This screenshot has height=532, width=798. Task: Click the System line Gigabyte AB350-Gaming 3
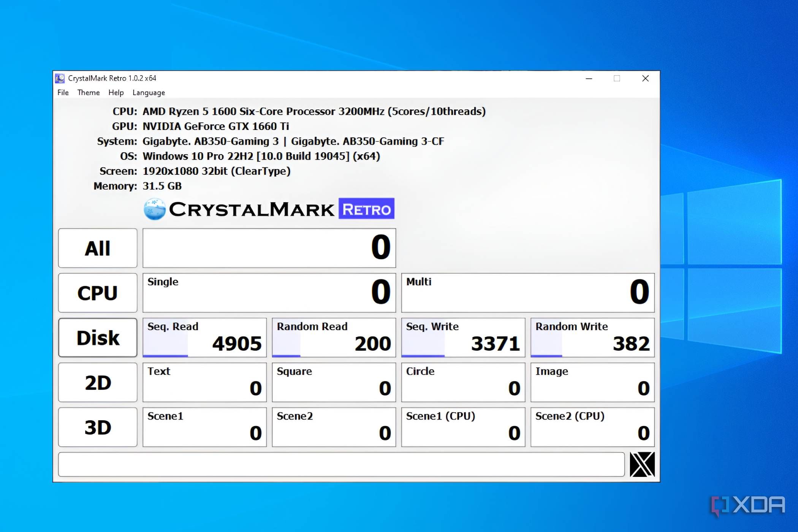click(x=293, y=141)
